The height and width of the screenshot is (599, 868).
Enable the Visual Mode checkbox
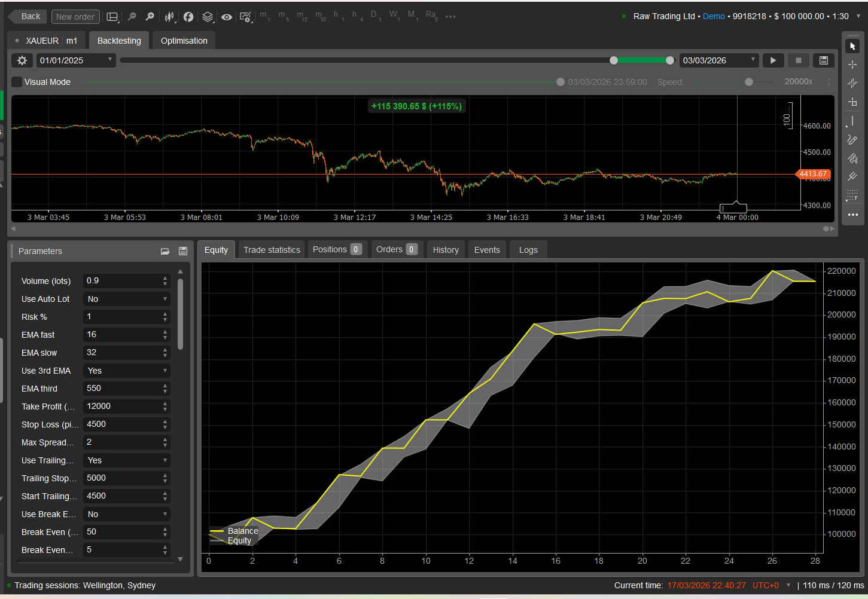17,82
